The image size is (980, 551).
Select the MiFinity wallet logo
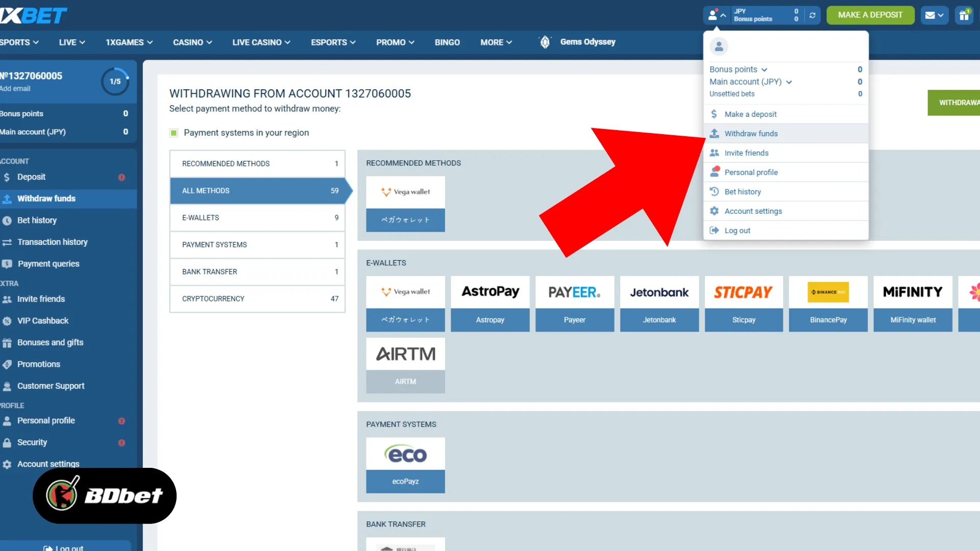point(913,292)
